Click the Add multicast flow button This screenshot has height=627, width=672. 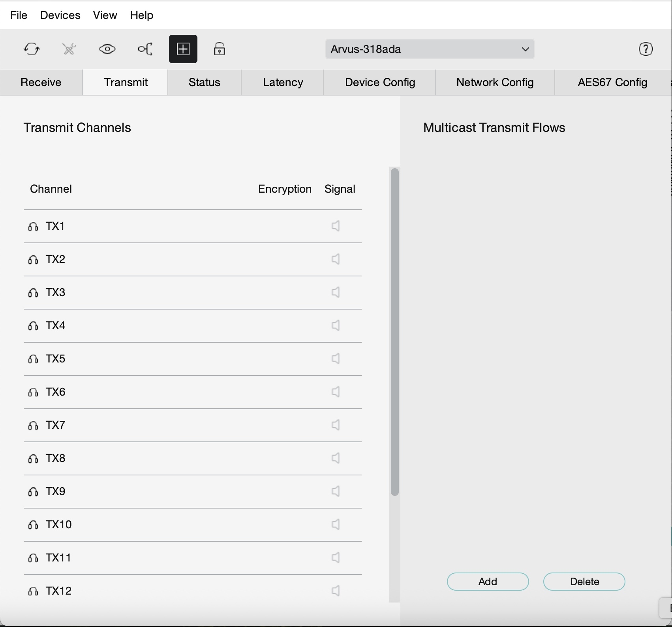(488, 582)
